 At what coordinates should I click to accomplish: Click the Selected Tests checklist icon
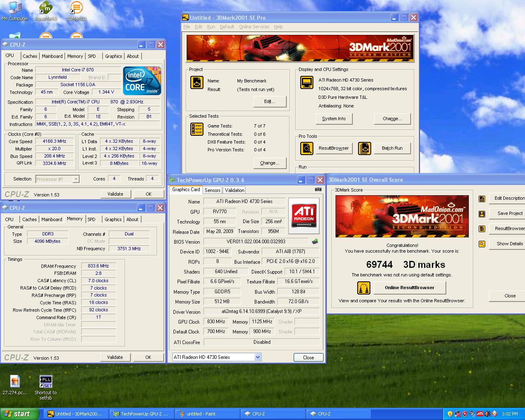click(197, 129)
